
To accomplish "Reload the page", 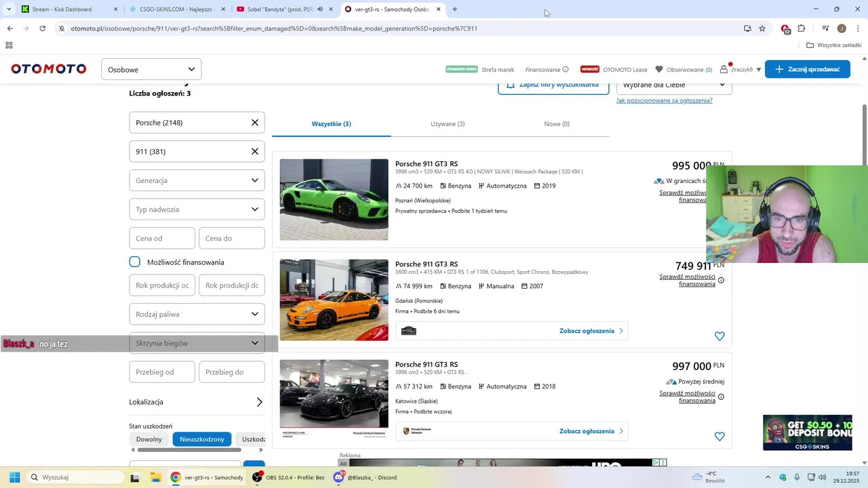I will [42, 28].
